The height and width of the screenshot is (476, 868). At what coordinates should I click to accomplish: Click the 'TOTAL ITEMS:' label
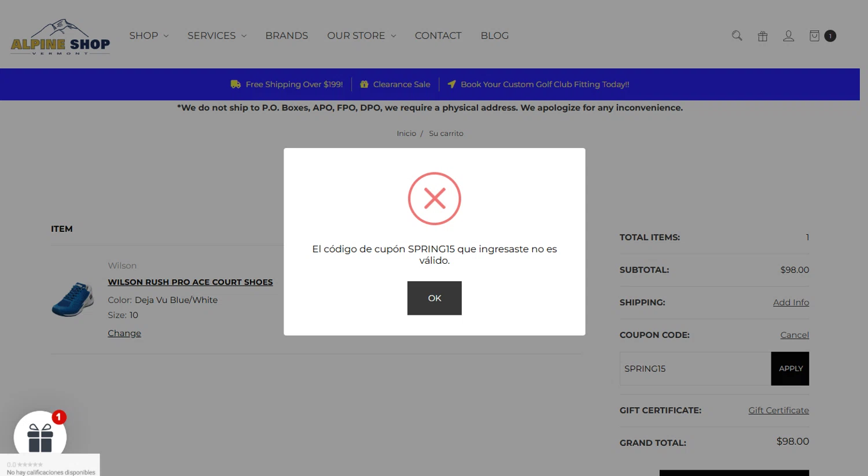pyautogui.click(x=650, y=237)
